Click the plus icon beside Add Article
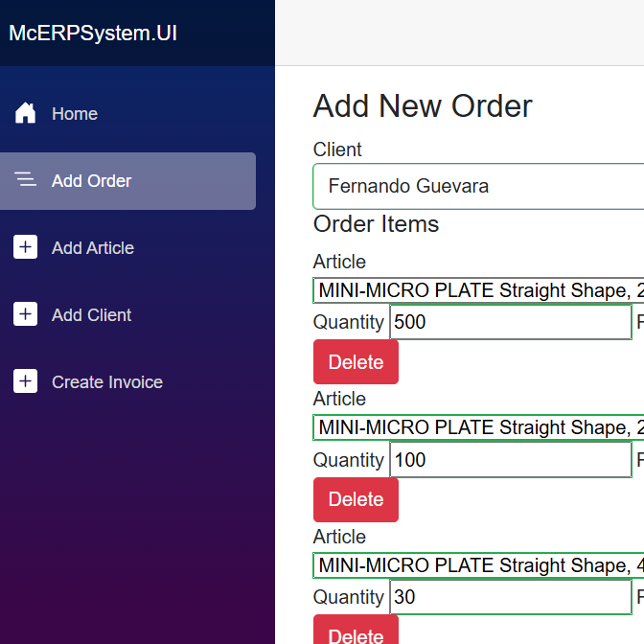 click(26, 247)
